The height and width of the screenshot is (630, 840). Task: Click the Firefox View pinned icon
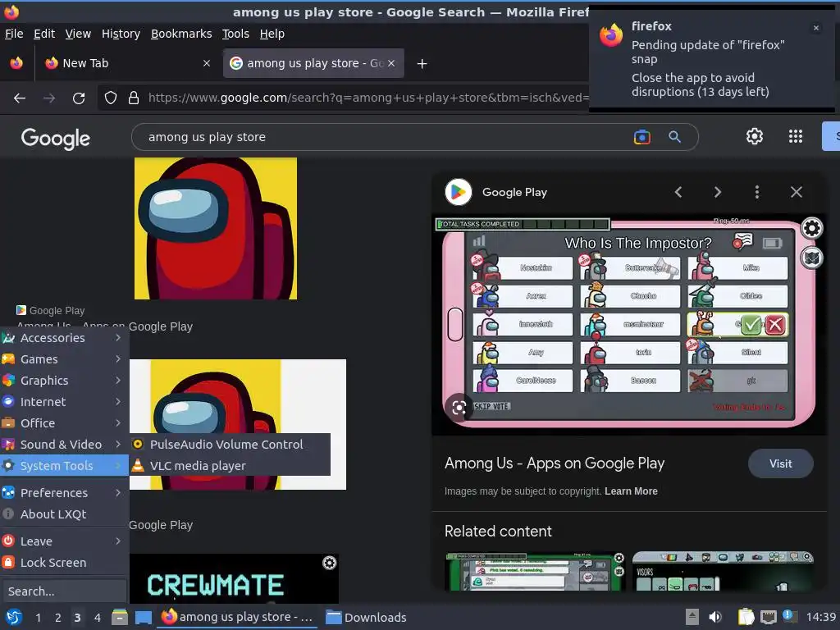pyautogui.click(x=16, y=63)
